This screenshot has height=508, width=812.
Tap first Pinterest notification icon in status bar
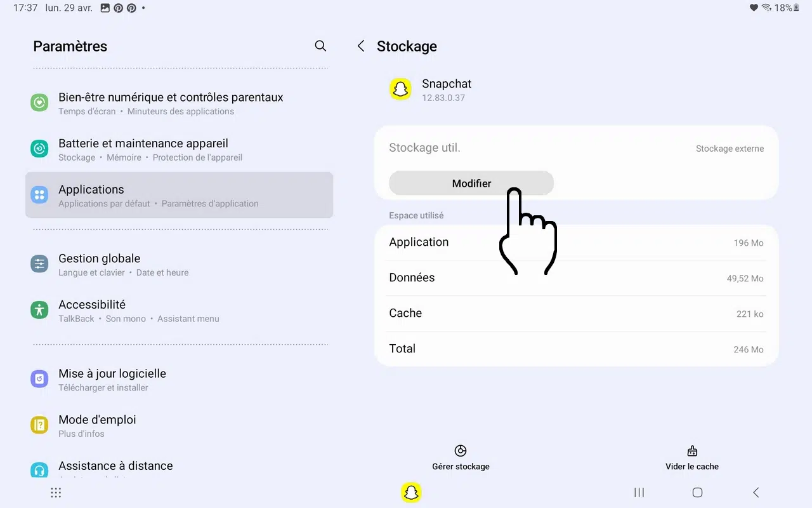coord(119,8)
